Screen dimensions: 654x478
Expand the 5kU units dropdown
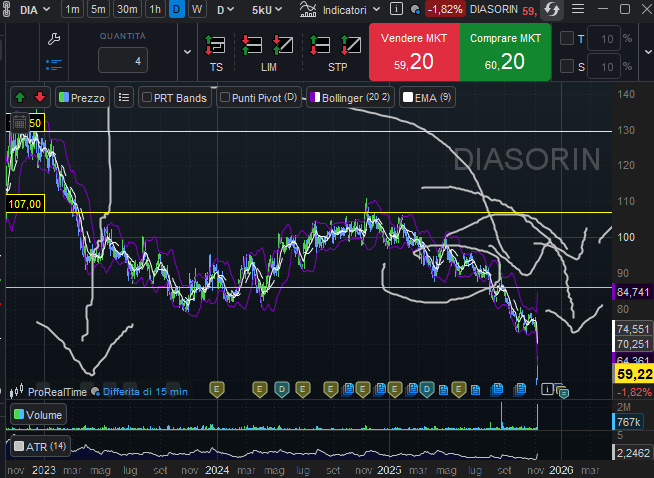coord(268,9)
